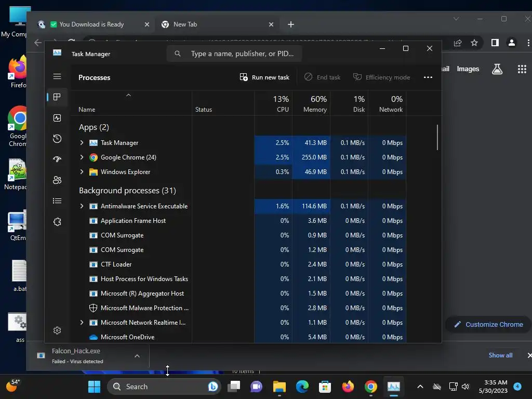The image size is (532, 399).
Task: Click the Chrome back arrow
Action: click(38, 43)
